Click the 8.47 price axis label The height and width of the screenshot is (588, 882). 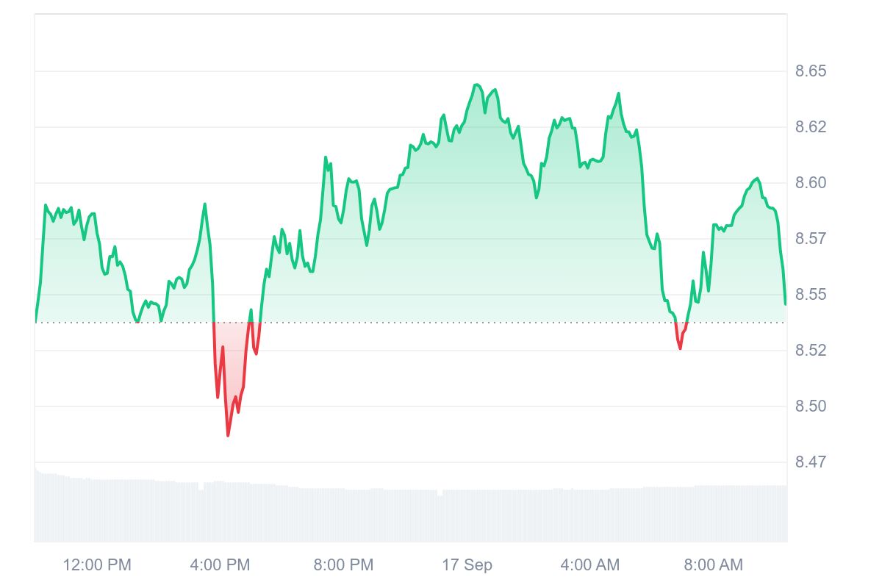[811, 462]
